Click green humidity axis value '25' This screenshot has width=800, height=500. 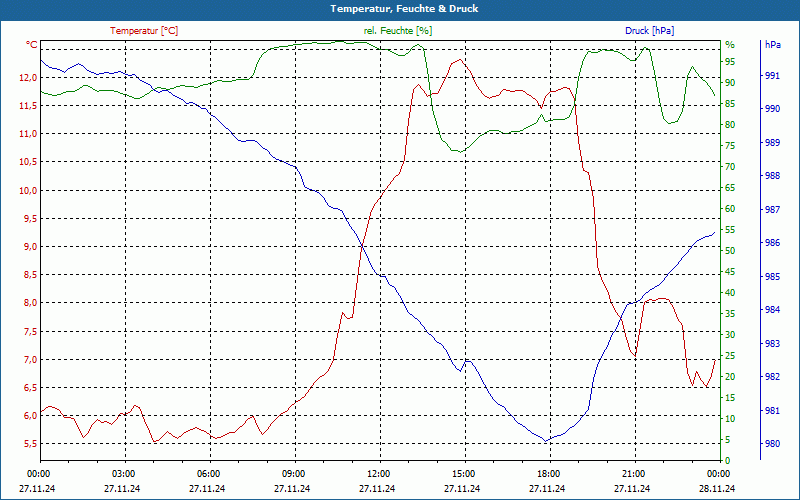[730, 356]
